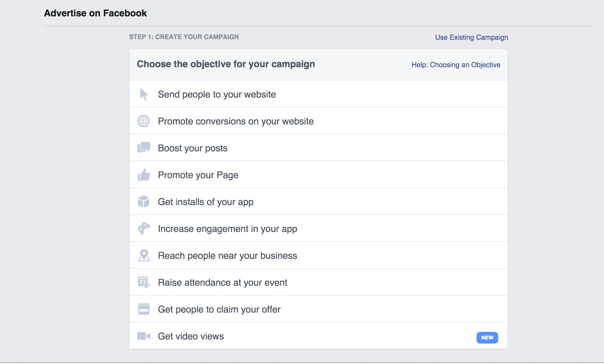
Task: Select 'Reach people near your business'
Action: pyautogui.click(x=319, y=255)
